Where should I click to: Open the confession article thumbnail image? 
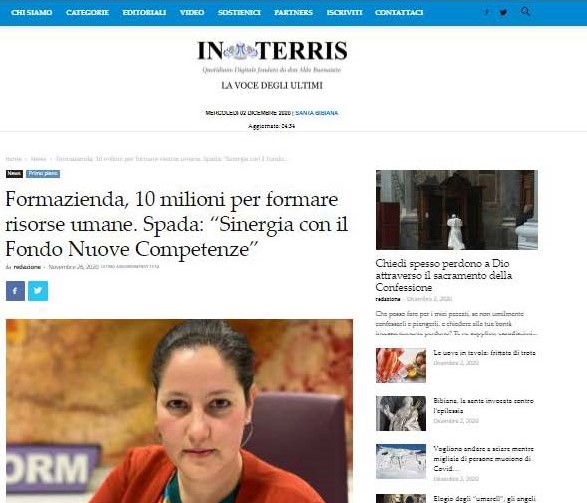(x=457, y=210)
